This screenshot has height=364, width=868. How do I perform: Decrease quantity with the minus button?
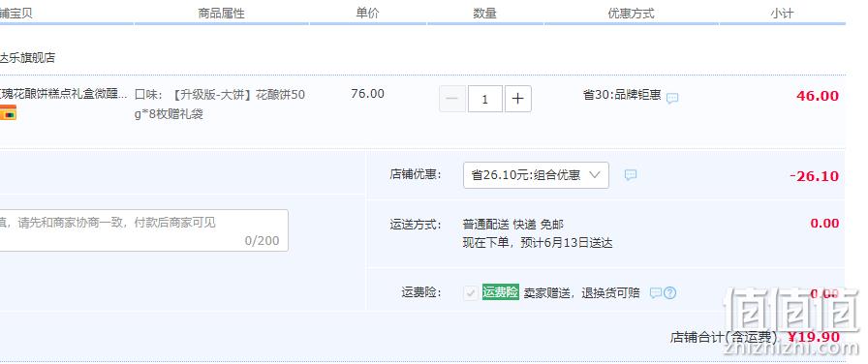(452, 99)
